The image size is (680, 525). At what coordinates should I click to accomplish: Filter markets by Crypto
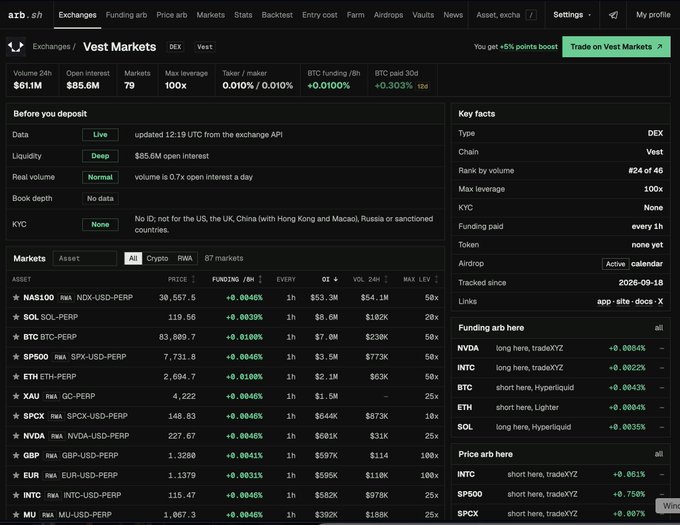tap(157, 258)
